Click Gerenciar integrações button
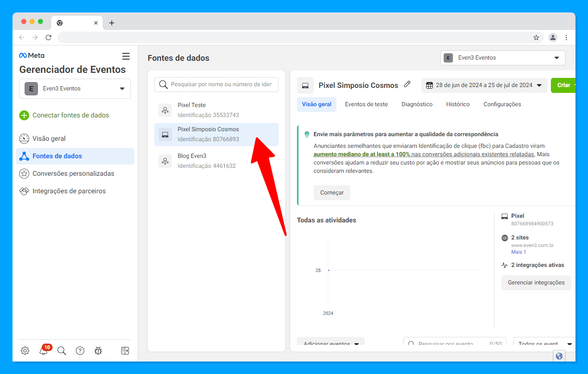 (536, 283)
